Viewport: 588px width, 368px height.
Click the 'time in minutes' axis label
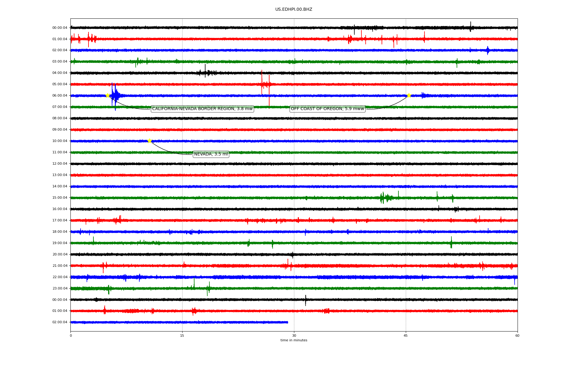294,340
